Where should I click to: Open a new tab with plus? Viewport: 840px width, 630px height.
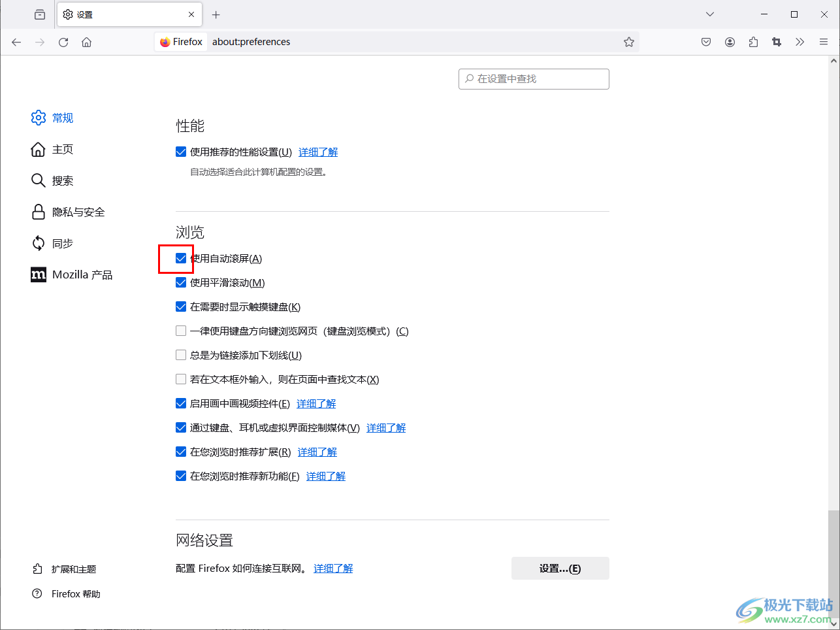(216, 14)
